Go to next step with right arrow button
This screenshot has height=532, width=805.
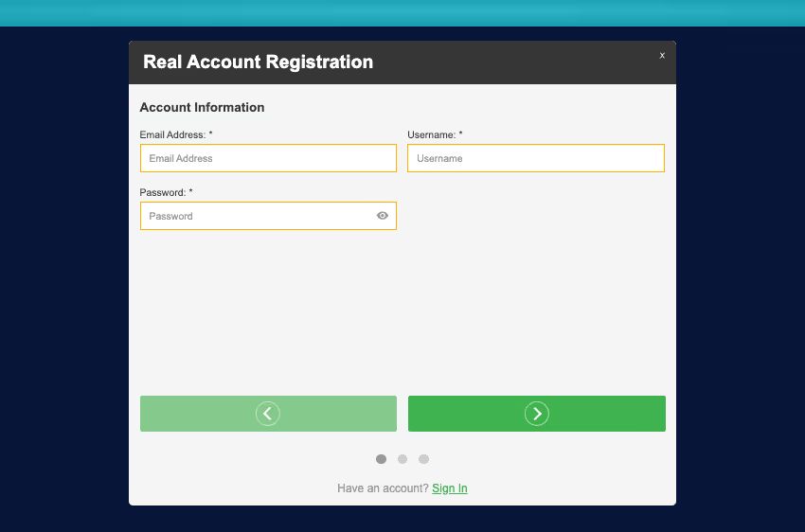pos(536,414)
